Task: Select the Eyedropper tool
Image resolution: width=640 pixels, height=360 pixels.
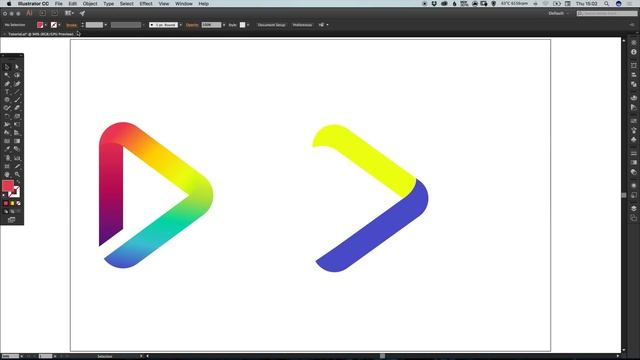Action: [7, 149]
